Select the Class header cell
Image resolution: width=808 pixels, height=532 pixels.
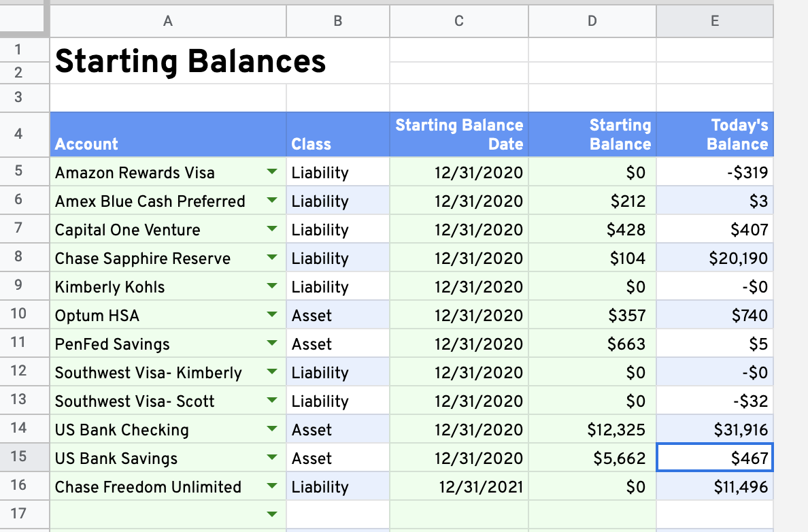[x=338, y=135]
